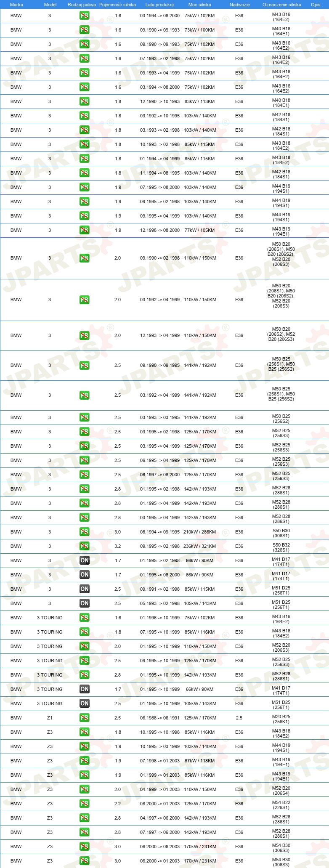Select the M40 B18 (184E1) engine code cell
Viewport: 329px width, 868px height.
(x=281, y=103)
